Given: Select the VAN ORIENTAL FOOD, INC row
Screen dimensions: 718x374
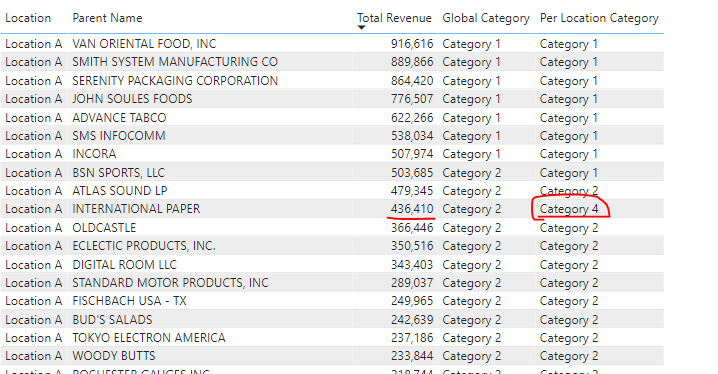Looking at the screenshot, I should point(332,43).
